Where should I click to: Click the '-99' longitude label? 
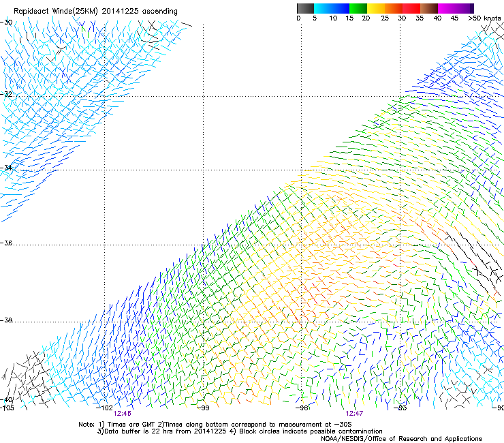pos(203,408)
